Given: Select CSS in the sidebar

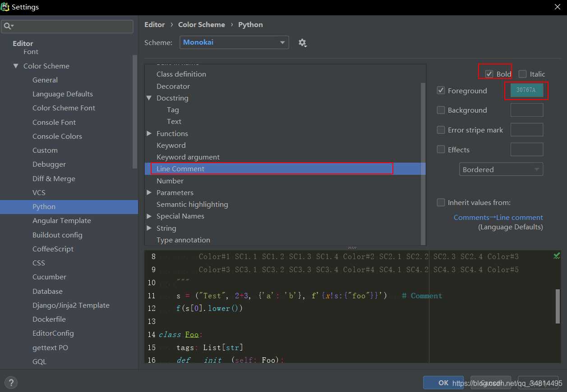Looking at the screenshot, I should tap(39, 263).
